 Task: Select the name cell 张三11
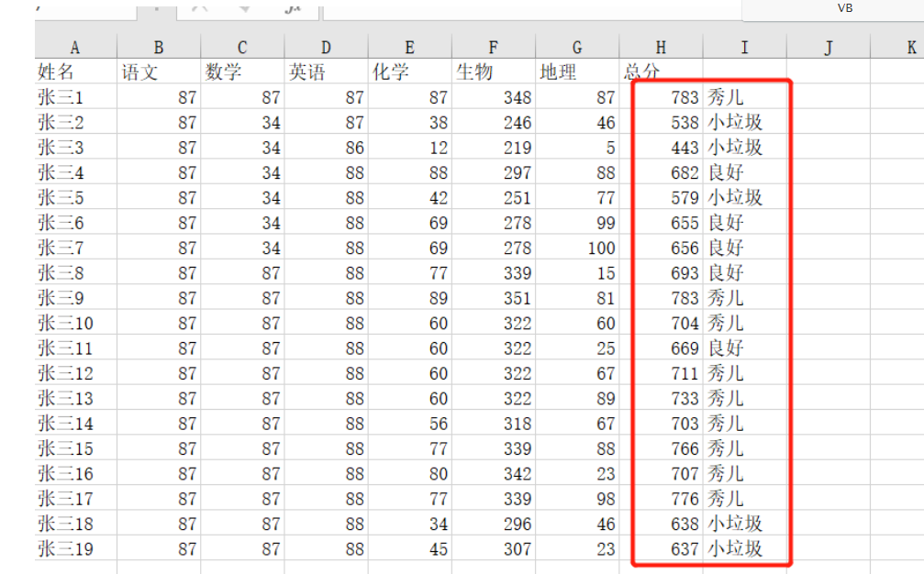[76, 348]
